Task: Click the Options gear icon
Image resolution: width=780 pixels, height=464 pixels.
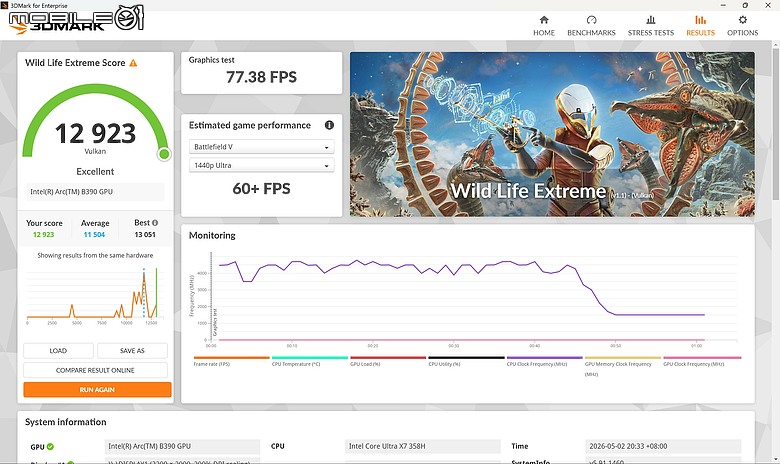Action: coord(743,20)
